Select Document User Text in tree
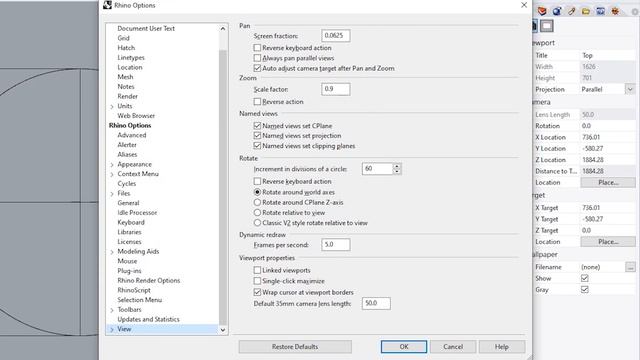 (x=146, y=29)
